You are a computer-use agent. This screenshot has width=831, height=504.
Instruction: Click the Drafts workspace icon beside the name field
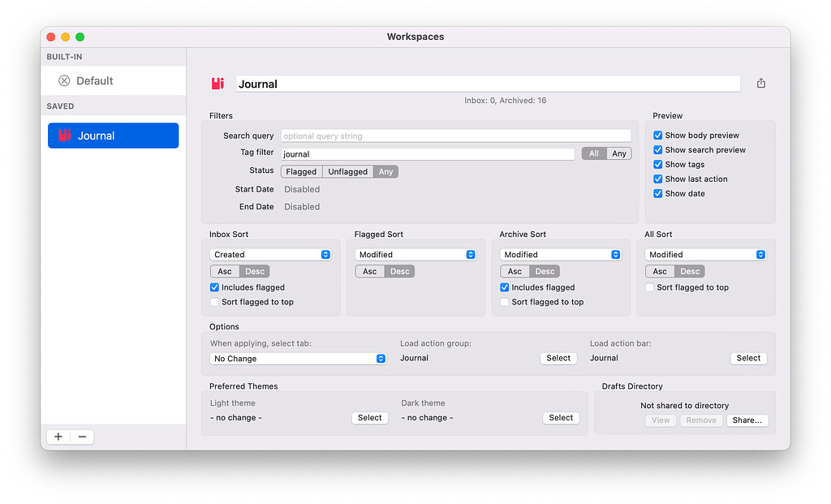click(217, 83)
